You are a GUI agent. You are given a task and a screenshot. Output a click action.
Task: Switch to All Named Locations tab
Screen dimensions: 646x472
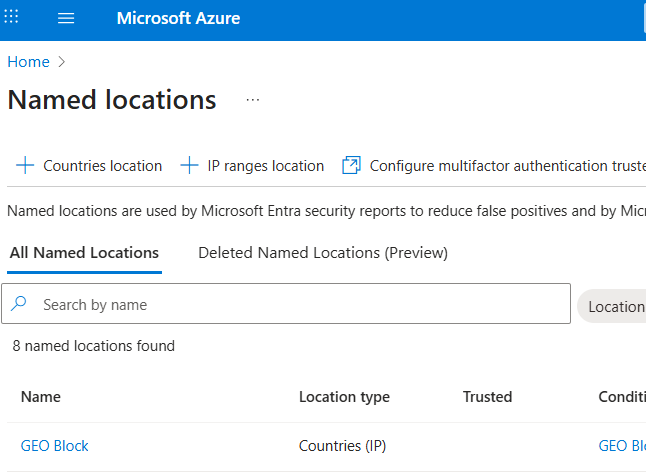[84, 252]
